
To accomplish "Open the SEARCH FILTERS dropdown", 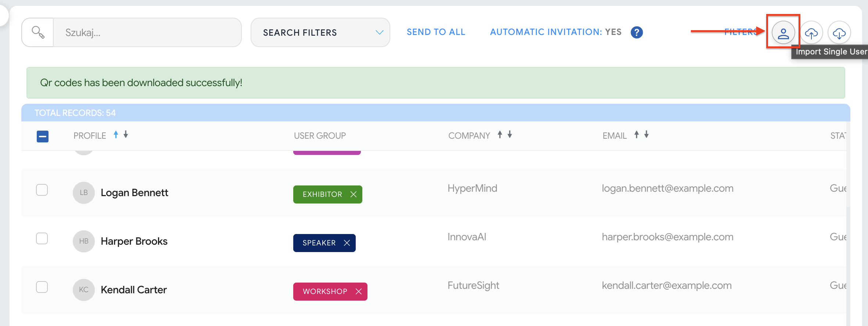I will click(320, 32).
